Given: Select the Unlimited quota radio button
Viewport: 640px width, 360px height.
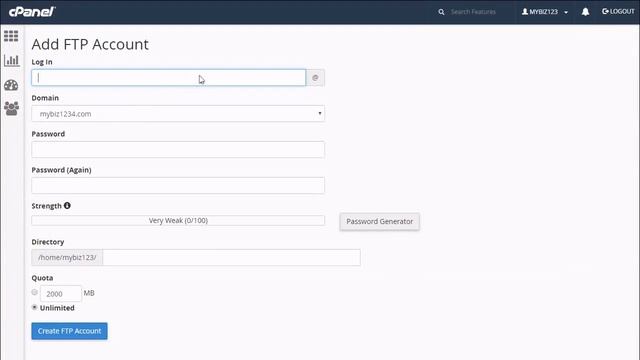Looking at the screenshot, I should coord(35,307).
